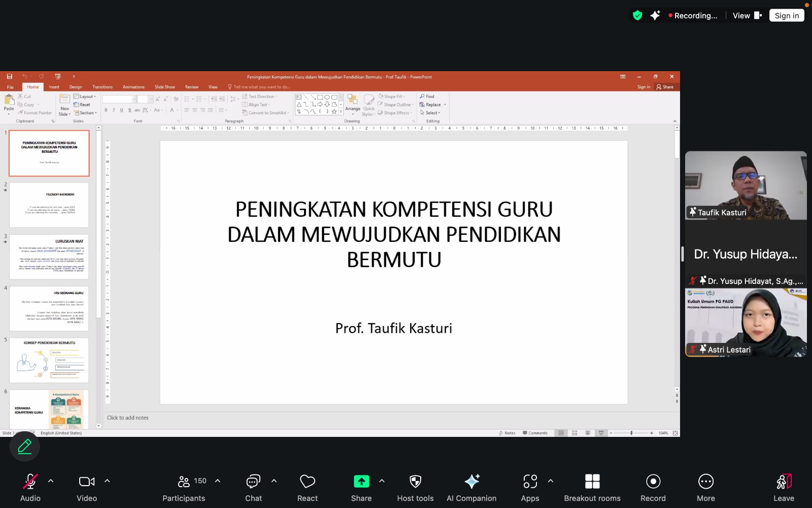Open the Apps panel
Viewport: 812px width, 508px height.
pyautogui.click(x=530, y=488)
